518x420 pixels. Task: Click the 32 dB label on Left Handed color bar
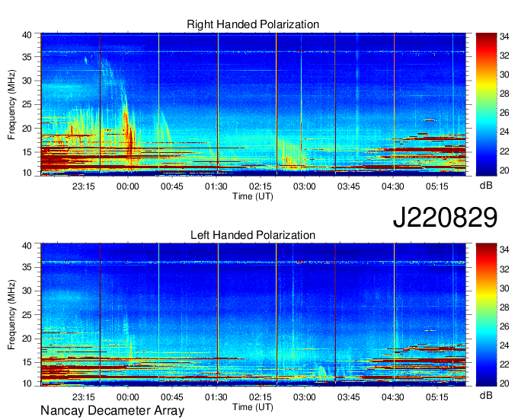pyautogui.click(x=504, y=269)
